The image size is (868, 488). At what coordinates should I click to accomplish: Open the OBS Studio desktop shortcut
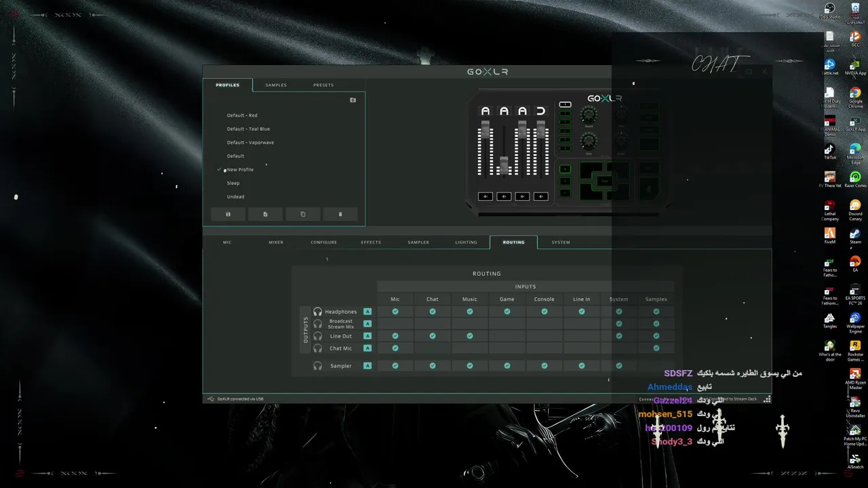829,11
